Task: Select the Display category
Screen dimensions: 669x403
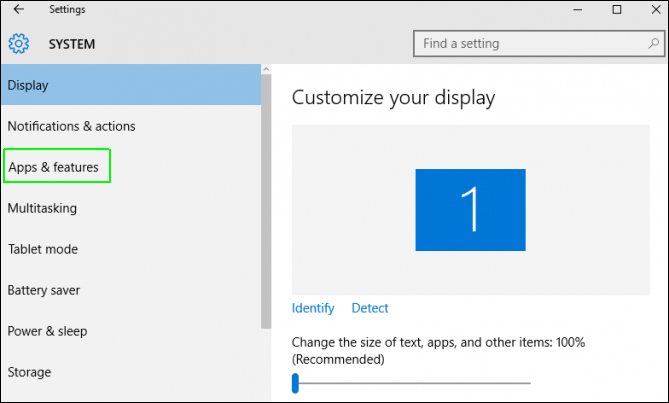Action: coord(130,85)
